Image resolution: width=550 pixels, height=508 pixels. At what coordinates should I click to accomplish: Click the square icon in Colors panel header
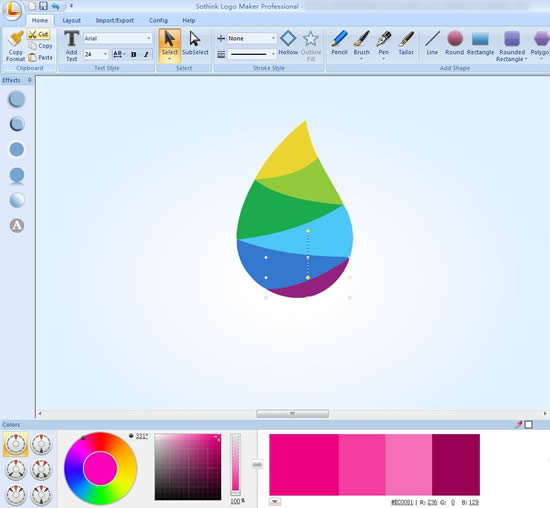coord(528,425)
